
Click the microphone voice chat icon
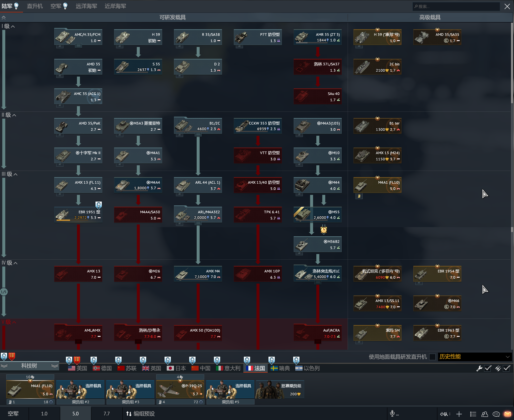[392, 413]
